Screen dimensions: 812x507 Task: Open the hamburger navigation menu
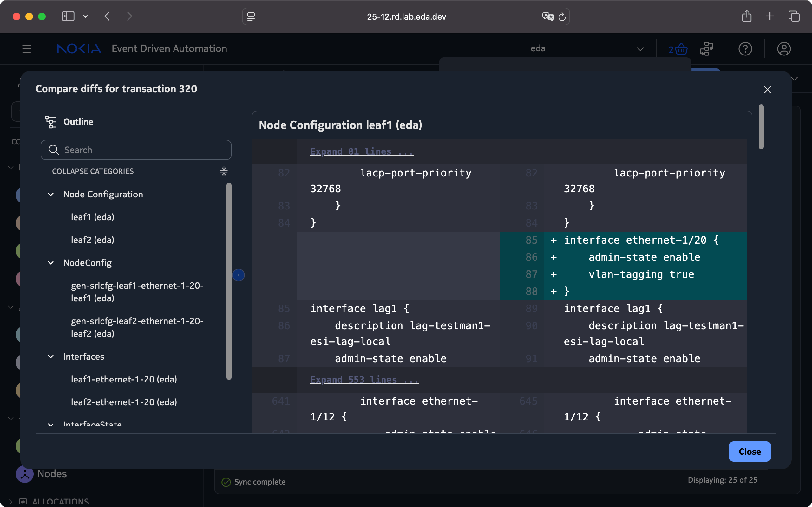[x=27, y=49]
